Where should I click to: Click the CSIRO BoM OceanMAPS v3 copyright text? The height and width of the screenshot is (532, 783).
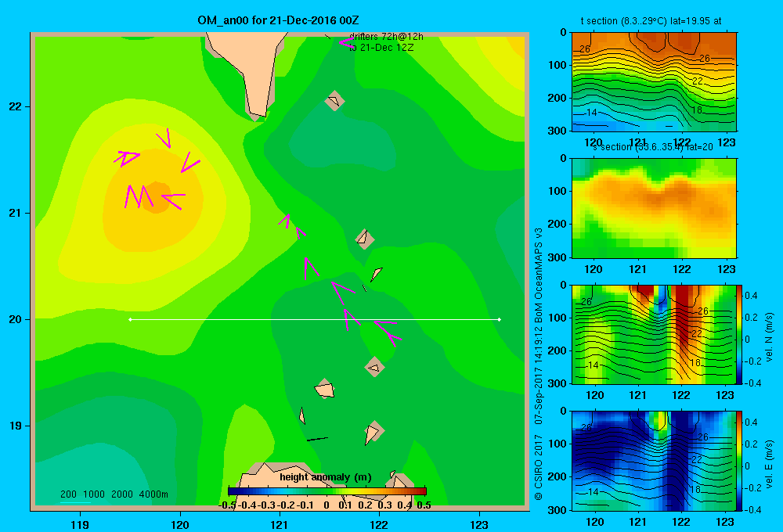pyautogui.click(x=539, y=365)
